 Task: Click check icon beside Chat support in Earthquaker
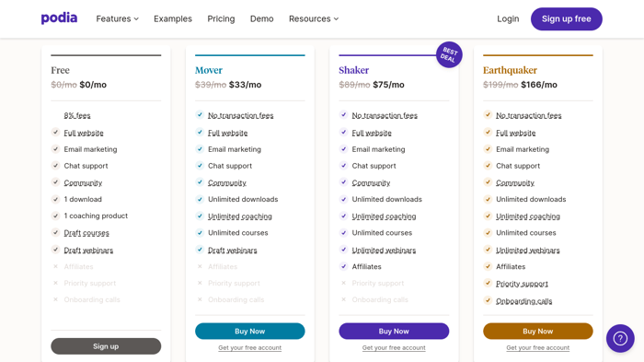[x=488, y=166]
